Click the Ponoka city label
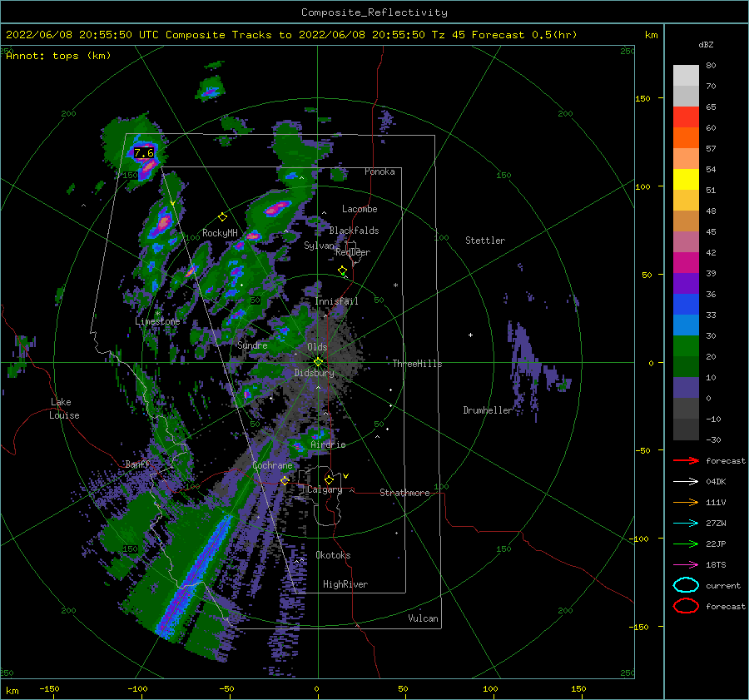The width and height of the screenshot is (749, 700). 379,171
